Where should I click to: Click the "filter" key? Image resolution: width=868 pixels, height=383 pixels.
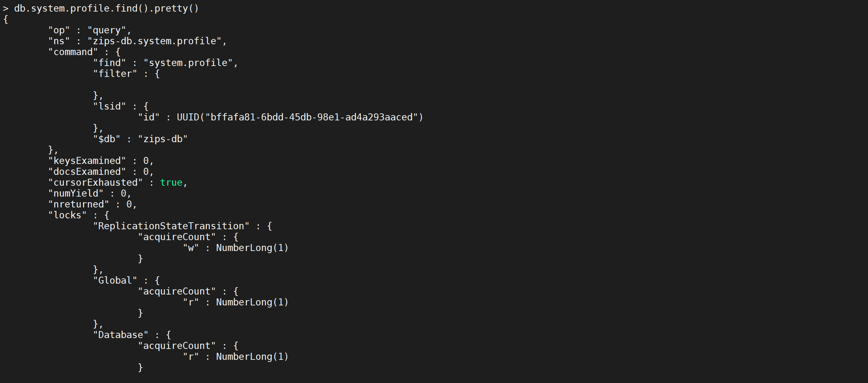pyautogui.click(x=115, y=74)
